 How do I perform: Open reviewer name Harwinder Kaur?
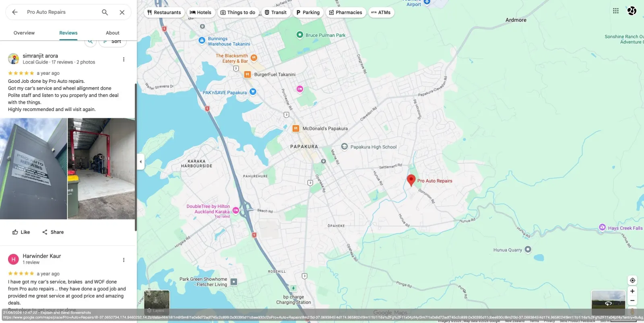click(42, 256)
